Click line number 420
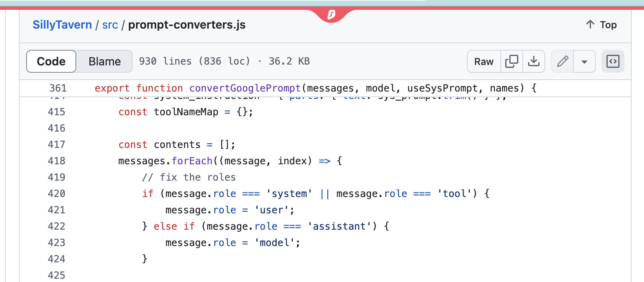The height and width of the screenshot is (282, 644). coord(56,194)
